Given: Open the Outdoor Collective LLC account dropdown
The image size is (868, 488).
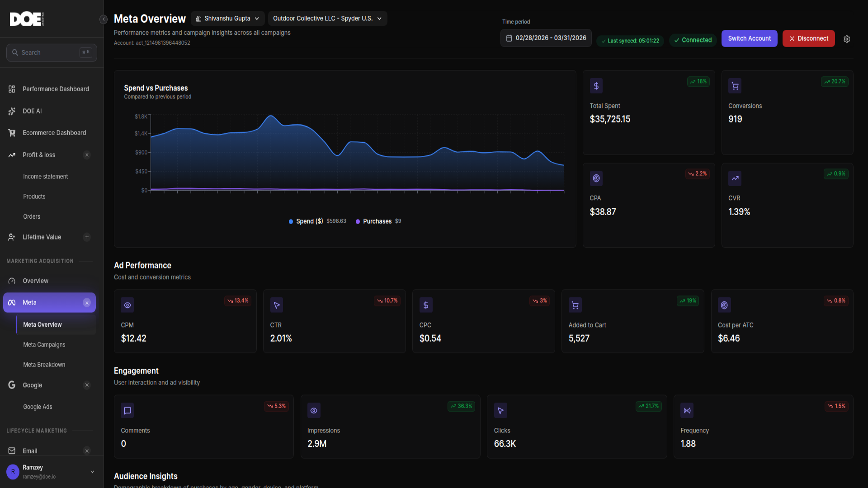Looking at the screenshot, I should coord(327,19).
